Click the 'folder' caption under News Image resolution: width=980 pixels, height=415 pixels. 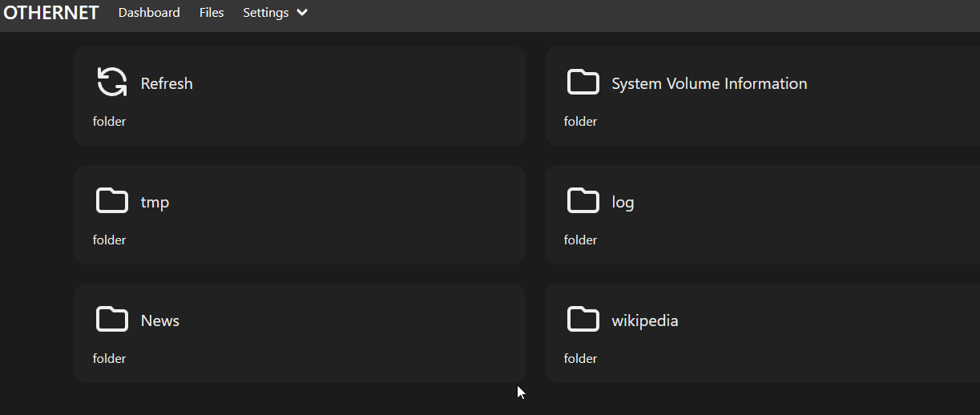pyautogui.click(x=109, y=358)
